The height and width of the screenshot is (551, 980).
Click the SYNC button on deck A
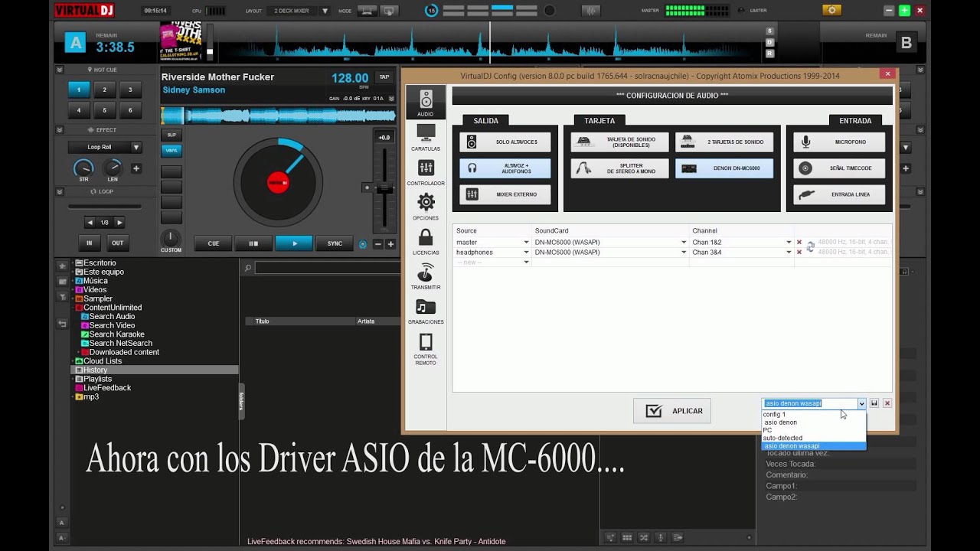335,243
